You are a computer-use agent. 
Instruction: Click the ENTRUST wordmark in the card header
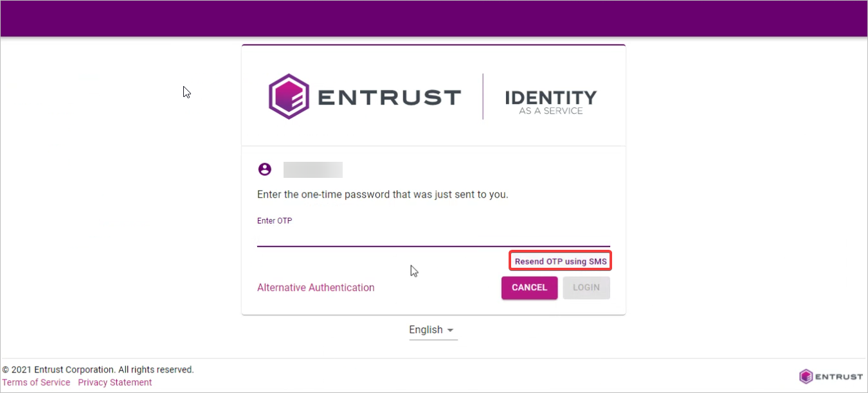tap(390, 98)
